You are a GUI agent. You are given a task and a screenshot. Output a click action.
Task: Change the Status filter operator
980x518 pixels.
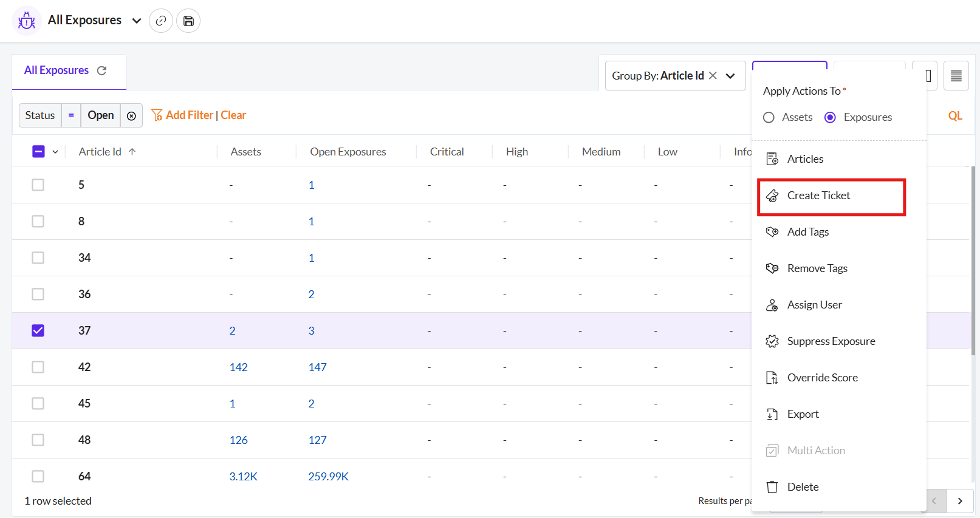tap(71, 115)
